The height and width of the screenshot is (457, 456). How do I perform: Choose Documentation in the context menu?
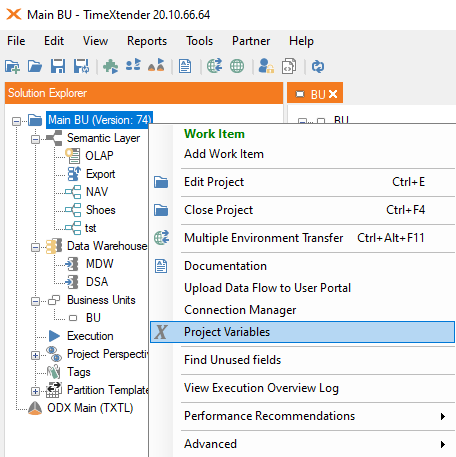click(x=302, y=266)
